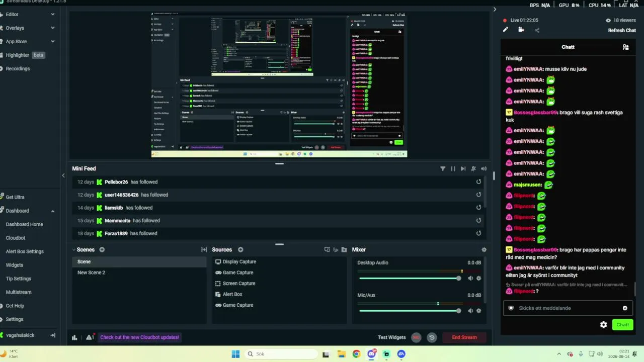Share the stream with share icon
The width and height of the screenshot is (644, 362).
click(537, 30)
